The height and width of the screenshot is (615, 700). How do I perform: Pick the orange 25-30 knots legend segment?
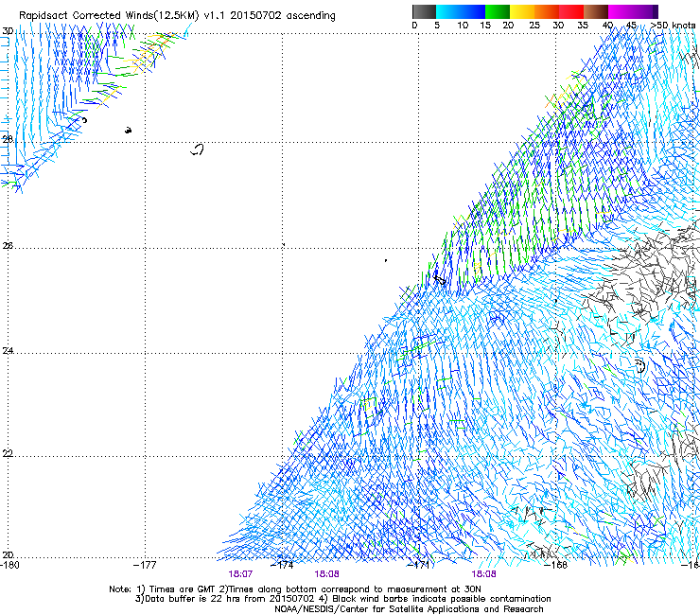[547, 11]
